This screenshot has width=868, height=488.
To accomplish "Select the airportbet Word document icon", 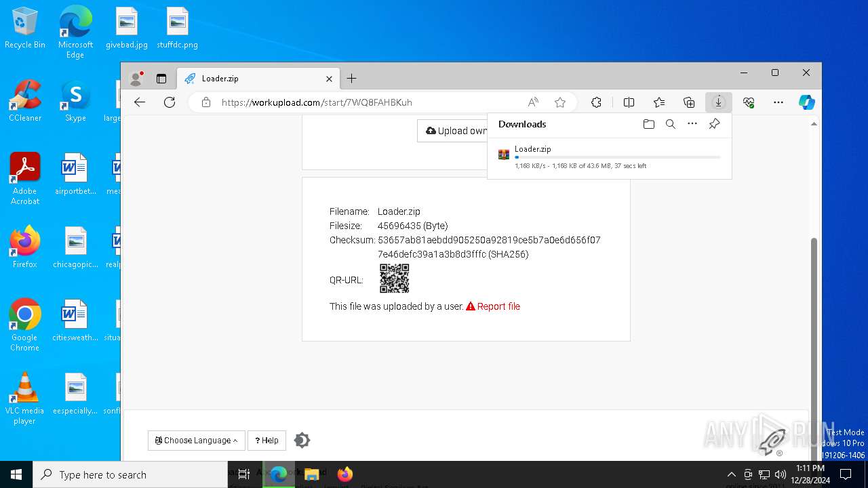I will 75,174.
